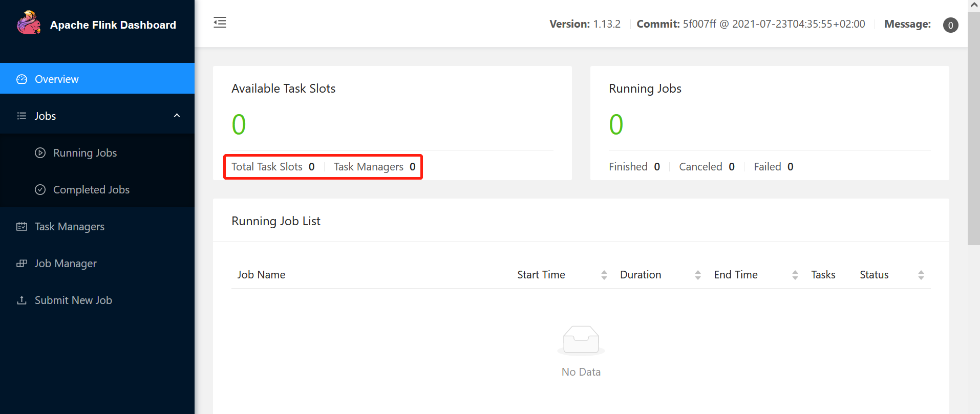Click the Apache Flink Dashboard title
The height and width of the screenshot is (414, 980).
click(x=113, y=25)
